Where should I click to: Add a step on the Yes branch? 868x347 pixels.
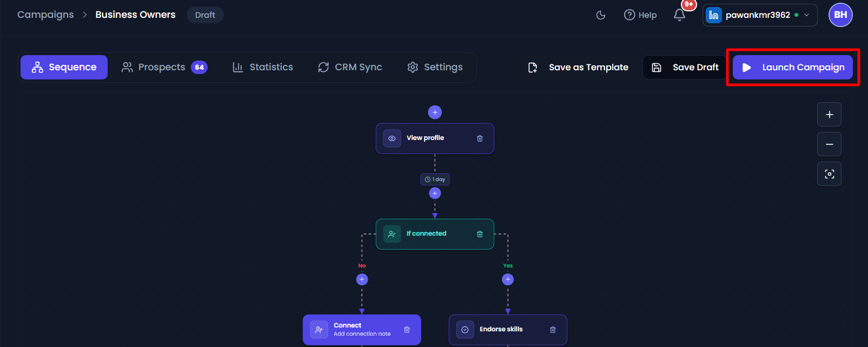tap(508, 279)
